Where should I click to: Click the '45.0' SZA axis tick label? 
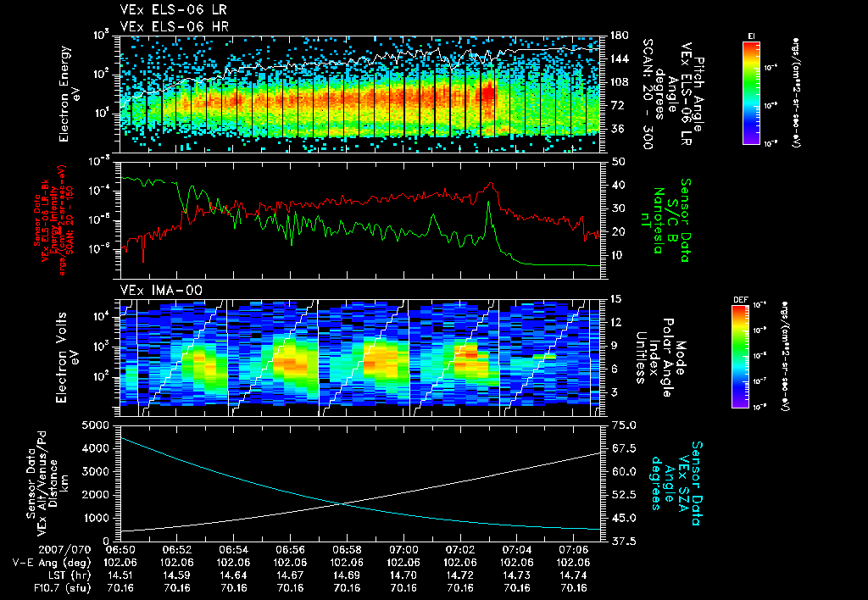tap(623, 518)
